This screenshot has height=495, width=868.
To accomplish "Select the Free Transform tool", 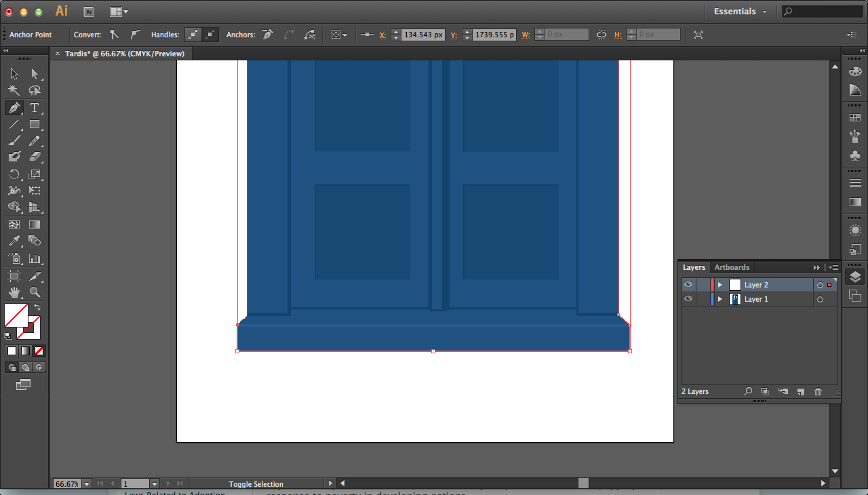I will [x=35, y=191].
